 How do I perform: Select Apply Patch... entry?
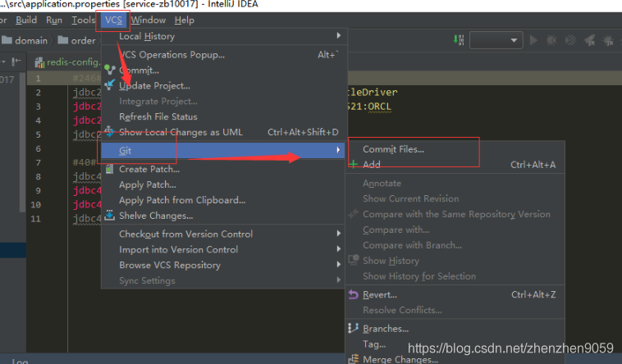tap(224, 184)
